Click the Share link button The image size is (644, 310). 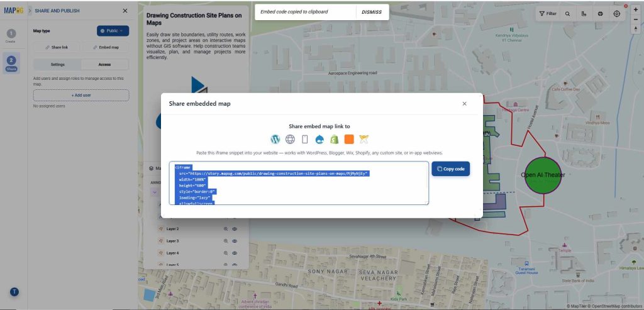pos(57,47)
